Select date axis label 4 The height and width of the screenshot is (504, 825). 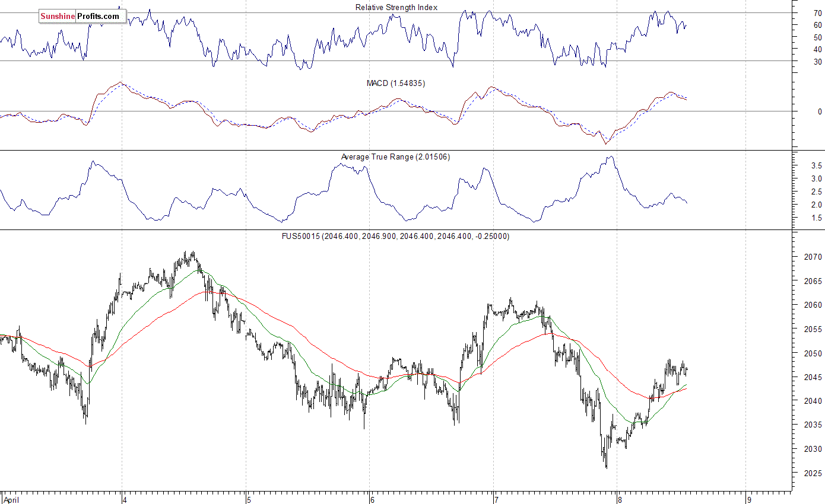(125, 500)
